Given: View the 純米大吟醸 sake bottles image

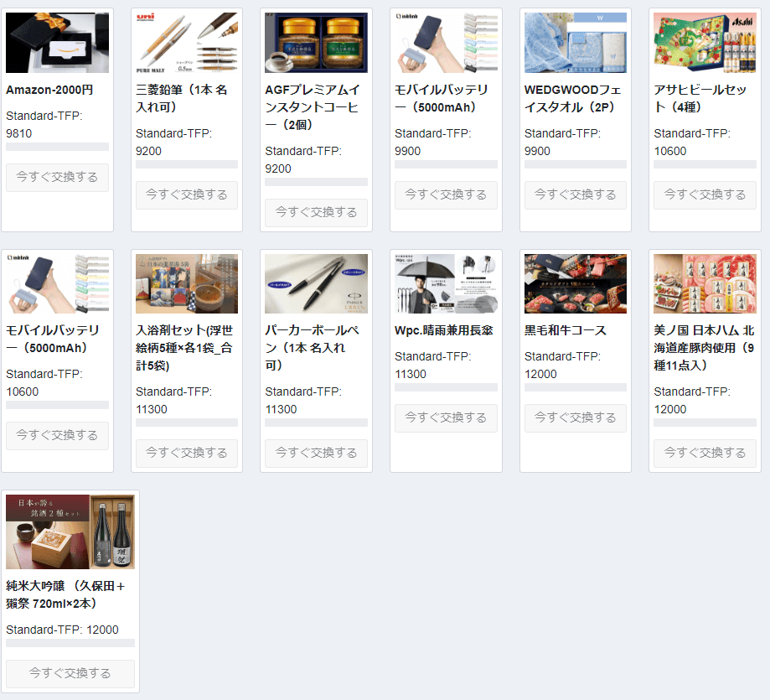Looking at the screenshot, I should tap(70, 531).
